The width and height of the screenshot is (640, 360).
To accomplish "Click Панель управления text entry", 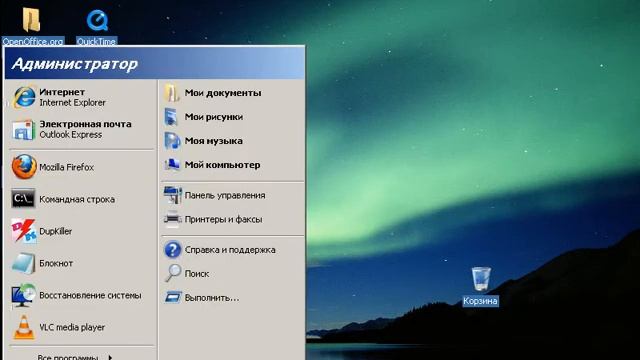I will pos(225,196).
